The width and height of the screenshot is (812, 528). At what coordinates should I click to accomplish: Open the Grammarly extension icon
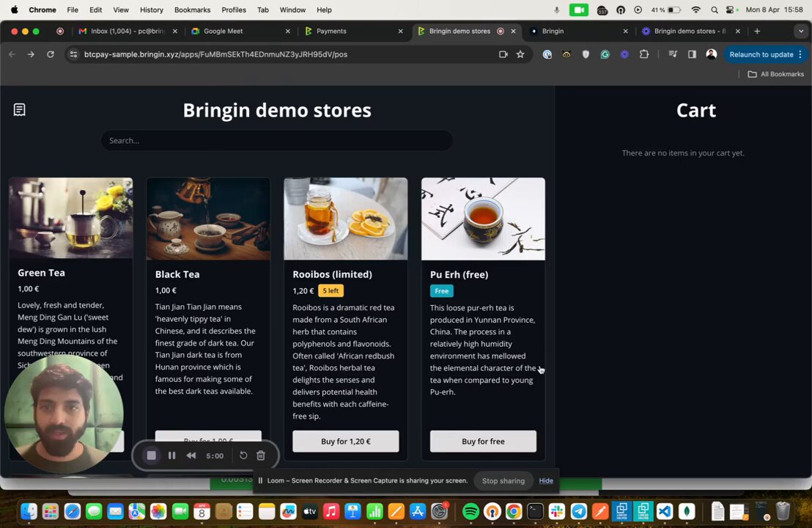coord(605,54)
